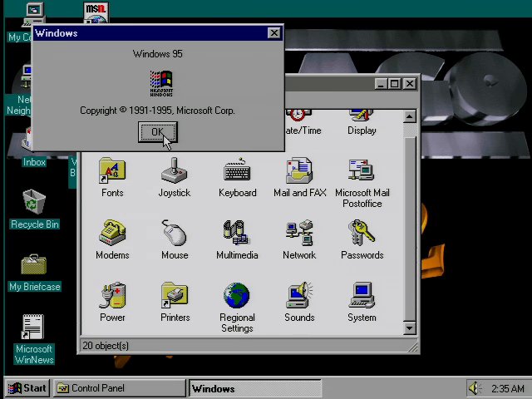Select the MSN desktop icon

pyautogui.click(x=96, y=12)
